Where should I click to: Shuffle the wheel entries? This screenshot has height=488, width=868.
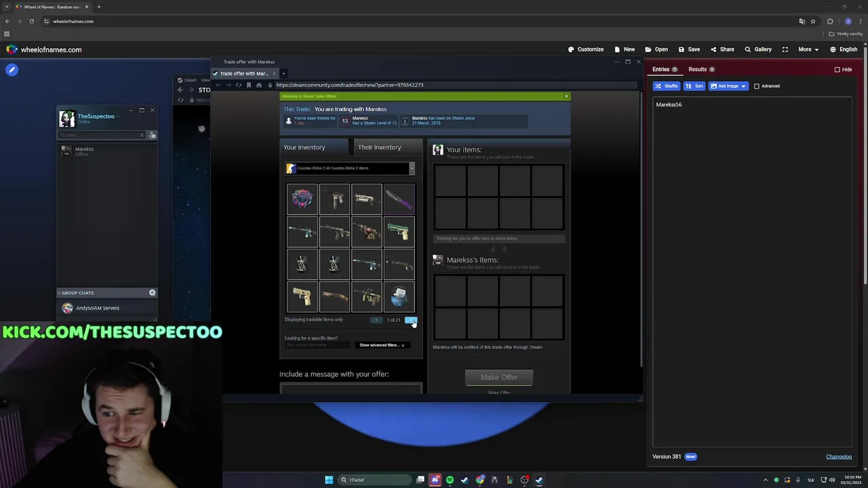(x=667, y=86)
